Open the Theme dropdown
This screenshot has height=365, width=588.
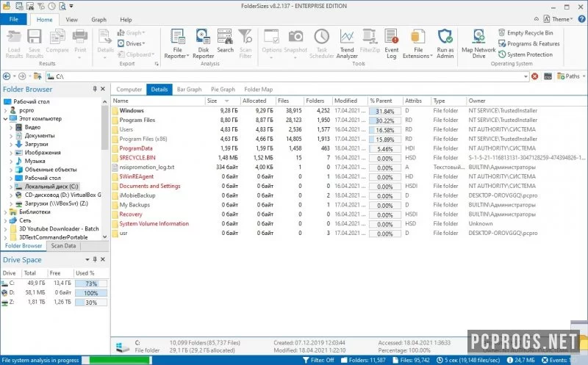558,19
